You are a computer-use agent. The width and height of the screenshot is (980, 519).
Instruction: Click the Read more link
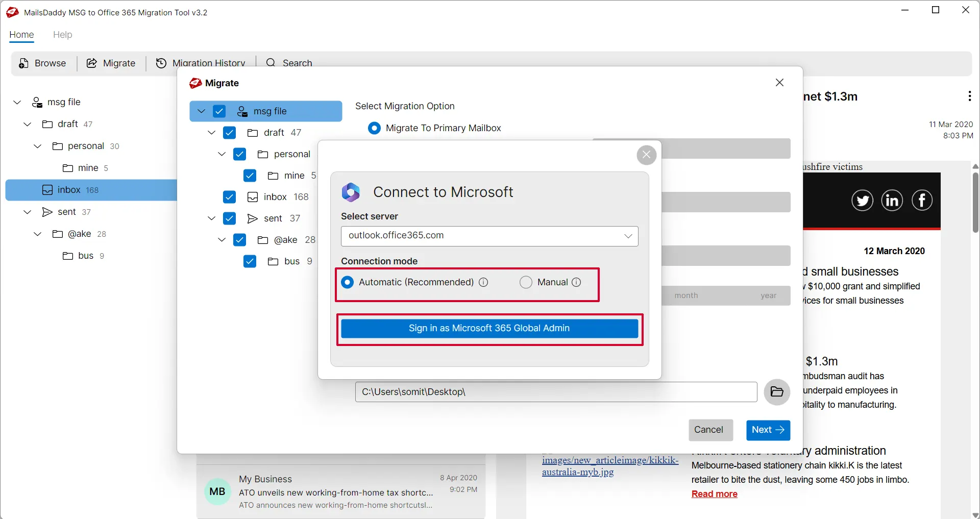[x=714, y=493]
